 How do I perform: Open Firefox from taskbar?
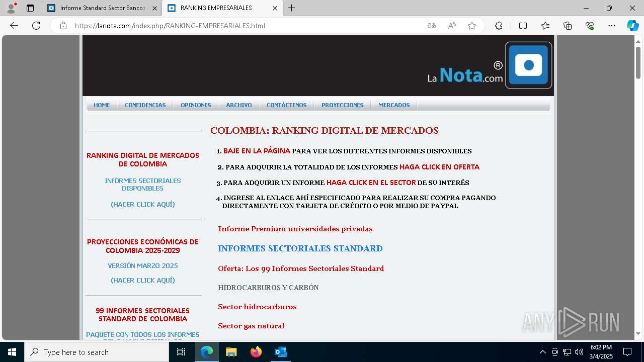click(x=256, y=352)
